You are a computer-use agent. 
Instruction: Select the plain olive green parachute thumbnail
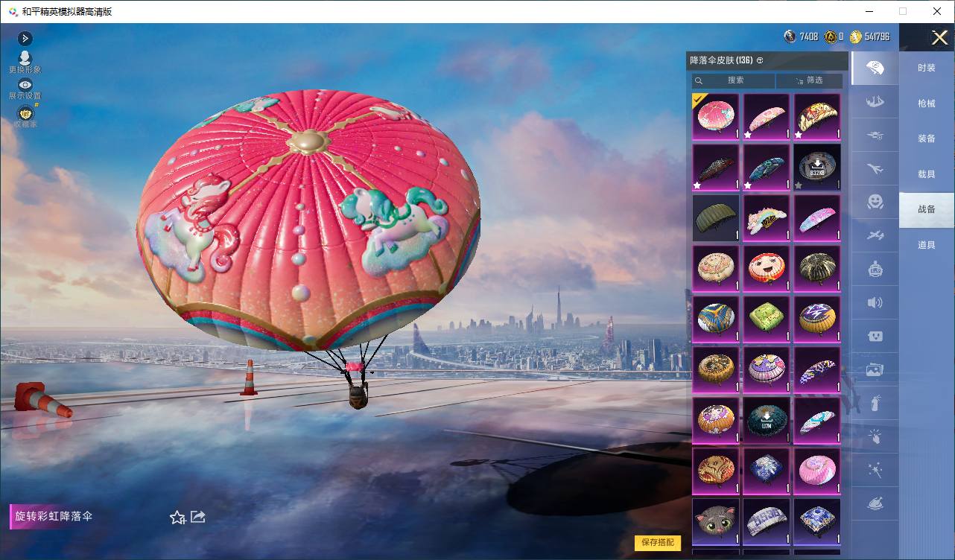click(x=716, y=219)
